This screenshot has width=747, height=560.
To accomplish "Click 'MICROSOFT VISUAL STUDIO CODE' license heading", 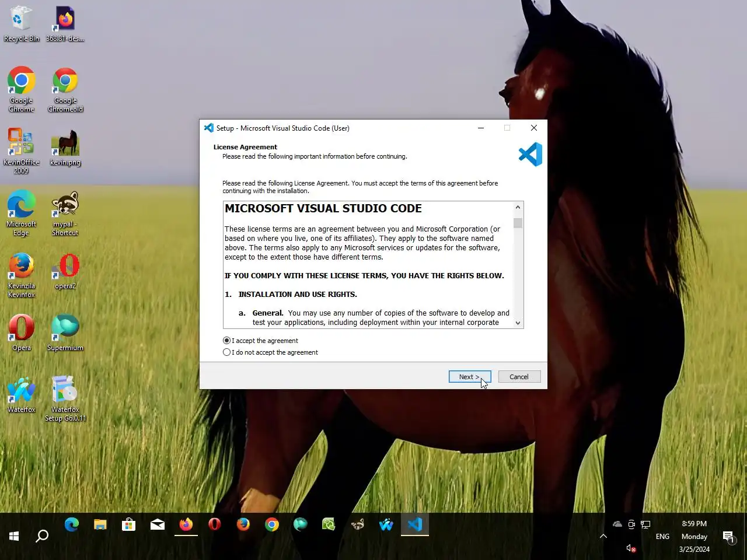I will [x=323, y=209].
